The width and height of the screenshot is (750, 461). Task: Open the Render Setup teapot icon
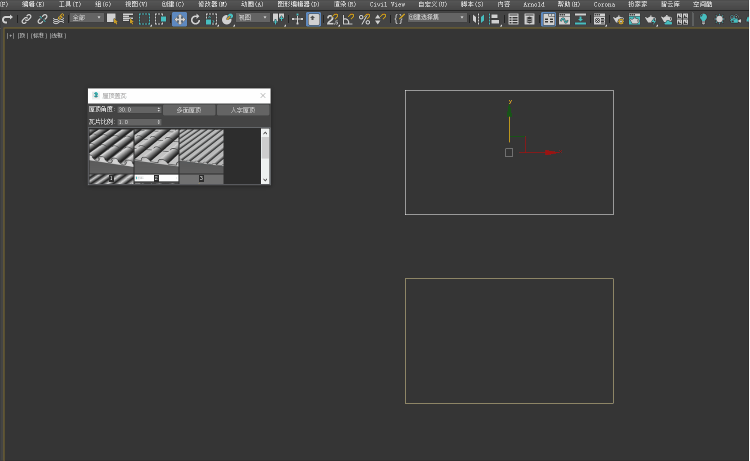(x=618, y=19)
